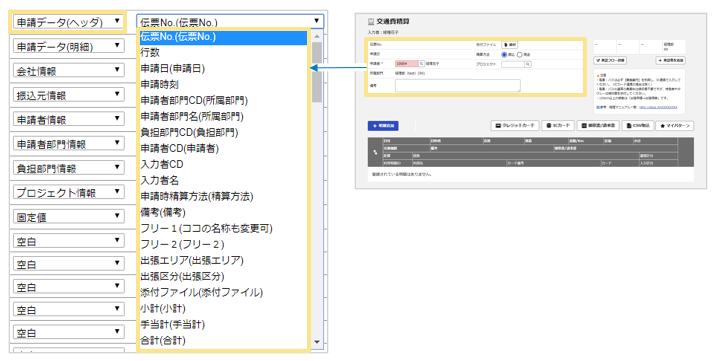
Task: Select highlighted 伝票No.(伝票No.) list option
Action: coord(223,37)
